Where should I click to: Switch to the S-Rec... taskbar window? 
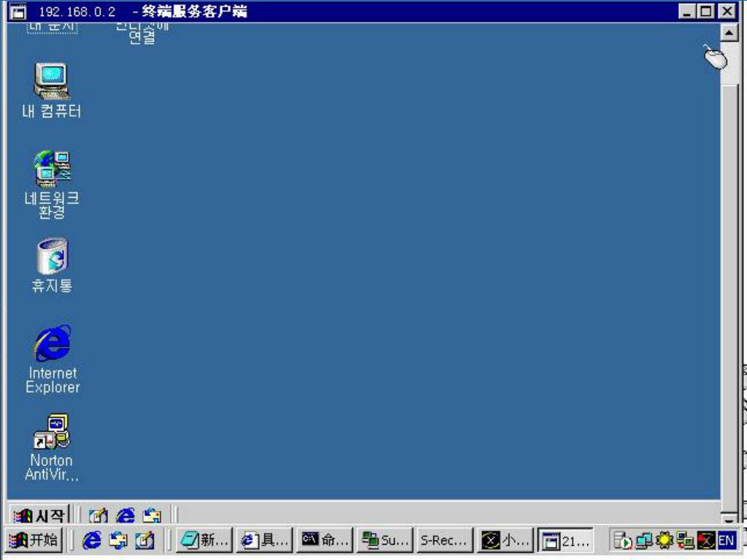point(444,540)
